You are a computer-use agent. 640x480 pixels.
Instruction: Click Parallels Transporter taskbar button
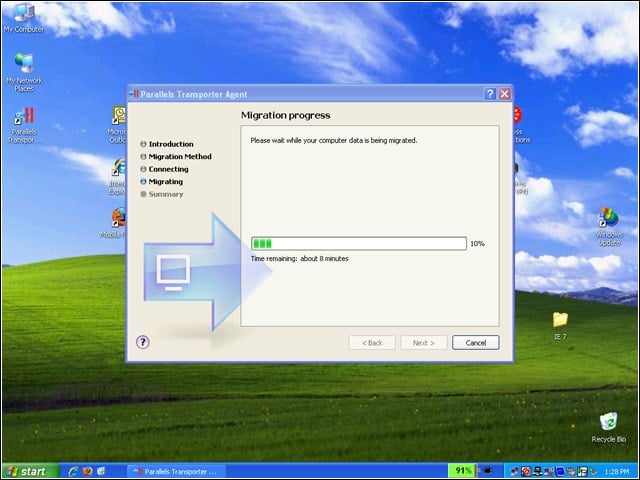176,471
